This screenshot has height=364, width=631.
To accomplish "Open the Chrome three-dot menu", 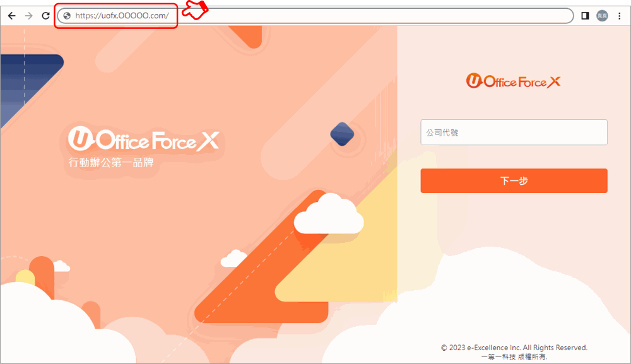I will [620, 16].
